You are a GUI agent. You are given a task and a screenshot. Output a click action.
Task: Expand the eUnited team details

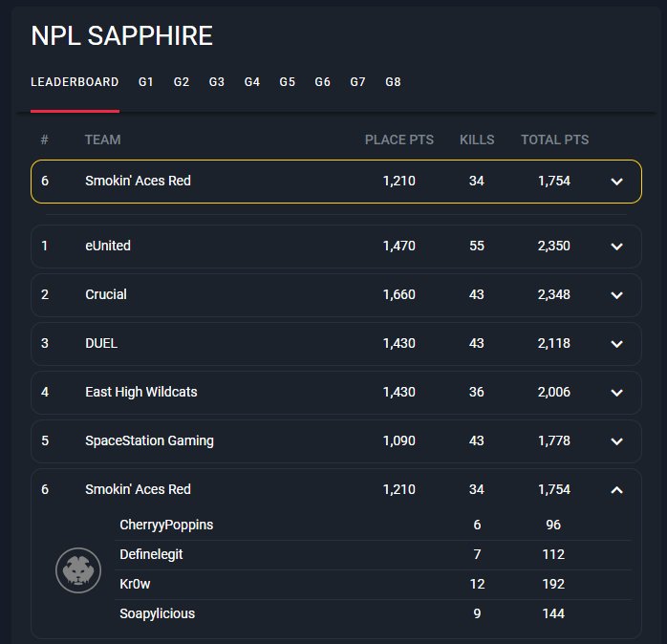(x=616, y=247)
